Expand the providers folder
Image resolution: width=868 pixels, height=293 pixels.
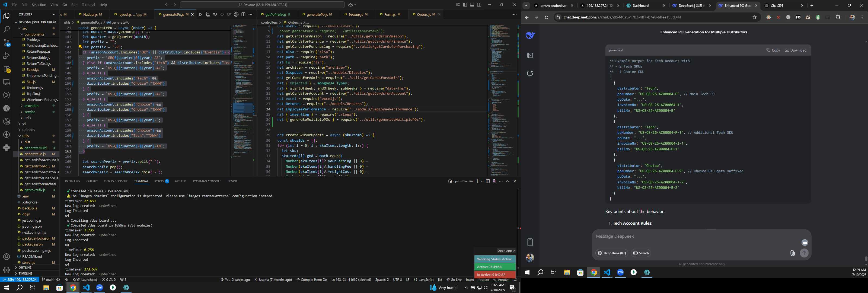[32, 106]
